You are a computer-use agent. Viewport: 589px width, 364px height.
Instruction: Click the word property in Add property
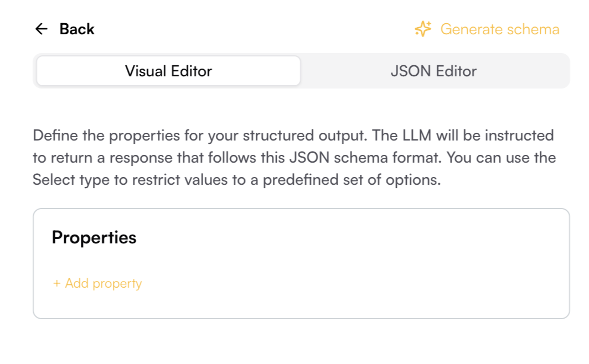(117, 284)
